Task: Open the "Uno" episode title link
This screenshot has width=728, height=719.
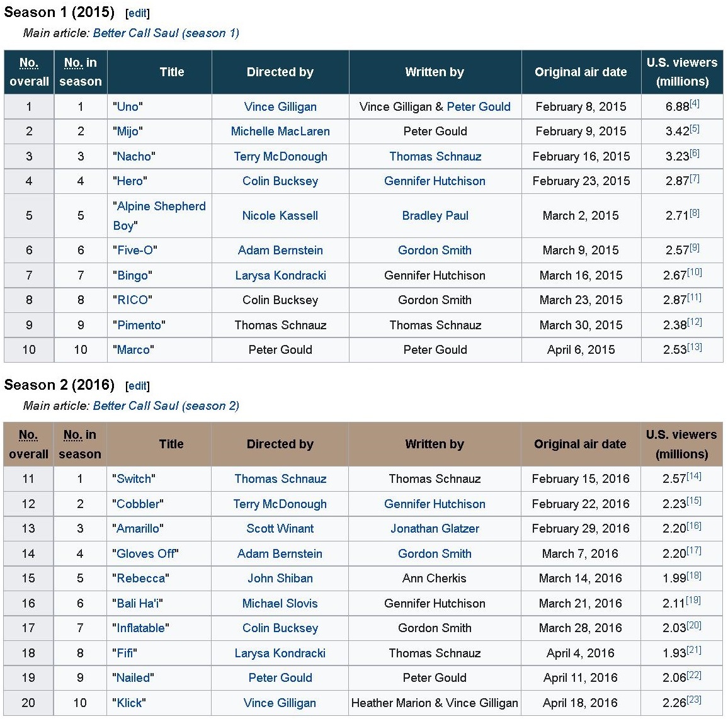Action: click(128, 106)
